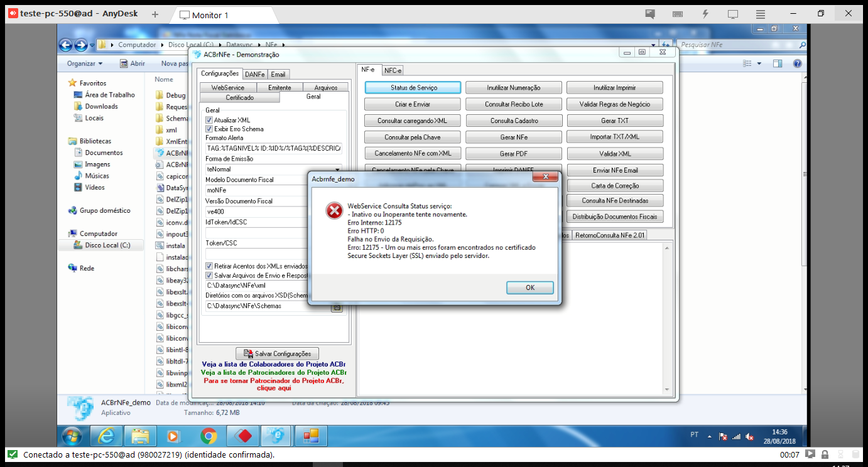Toggle the Explorer preview pane icon

click(x=778, y=63)
